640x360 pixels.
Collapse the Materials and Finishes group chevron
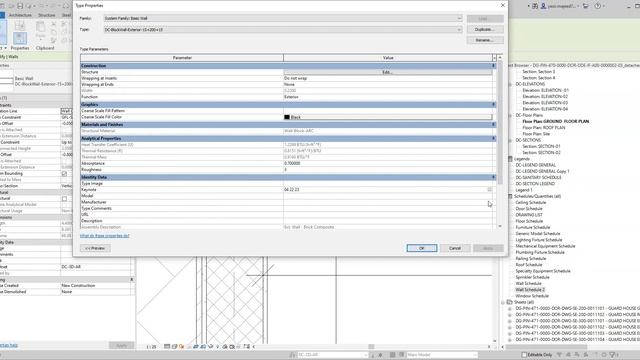[x=493, y=124]
